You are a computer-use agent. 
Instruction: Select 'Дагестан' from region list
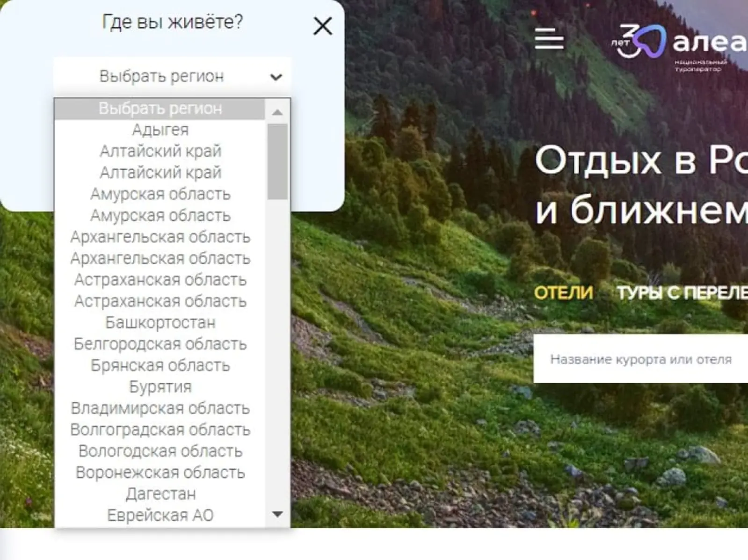coord(160,494)
